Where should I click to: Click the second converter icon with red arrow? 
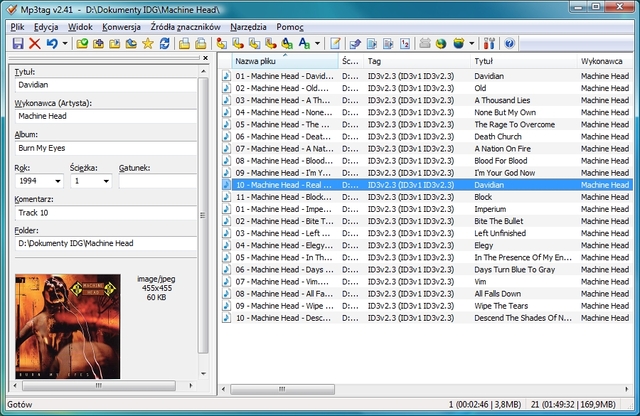(238, 43)
